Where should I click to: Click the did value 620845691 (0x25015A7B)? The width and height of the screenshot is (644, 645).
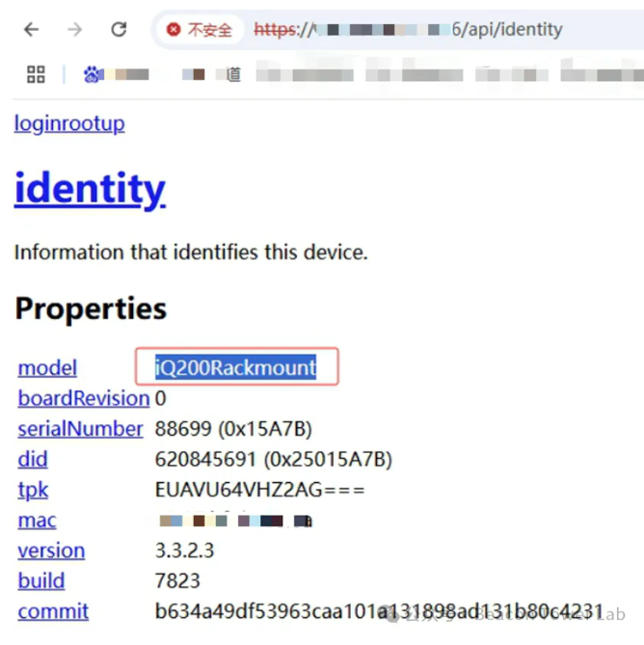click(x=274, y=459)
